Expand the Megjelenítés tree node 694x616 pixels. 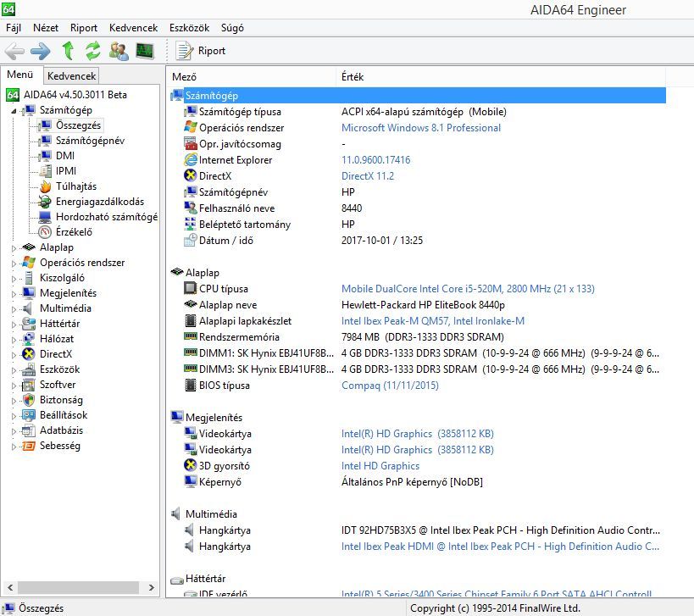[14, 294]
